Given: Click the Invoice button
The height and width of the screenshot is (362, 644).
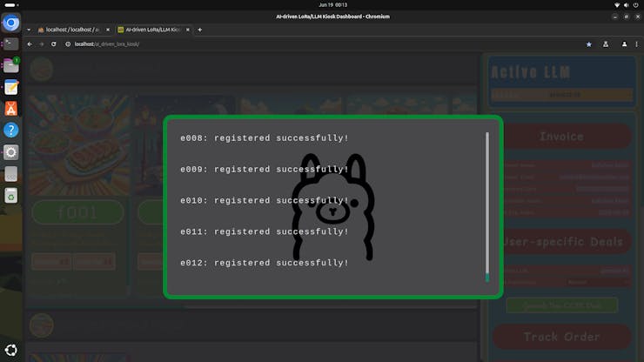Looking at the screenshot, I should (x=561, y=137).
